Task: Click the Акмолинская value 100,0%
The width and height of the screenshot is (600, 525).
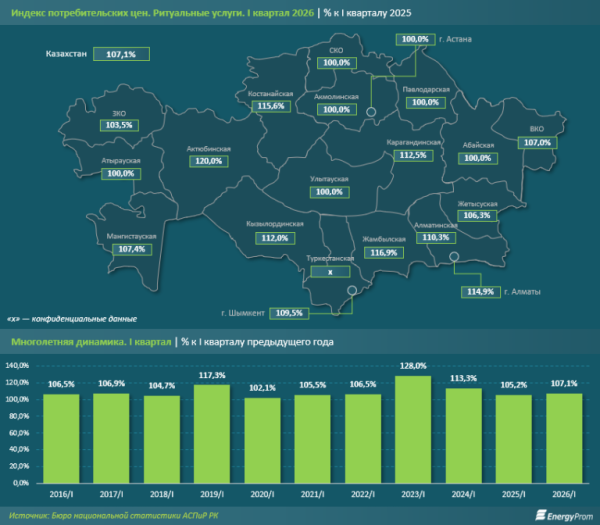Action: pos(337,109)
